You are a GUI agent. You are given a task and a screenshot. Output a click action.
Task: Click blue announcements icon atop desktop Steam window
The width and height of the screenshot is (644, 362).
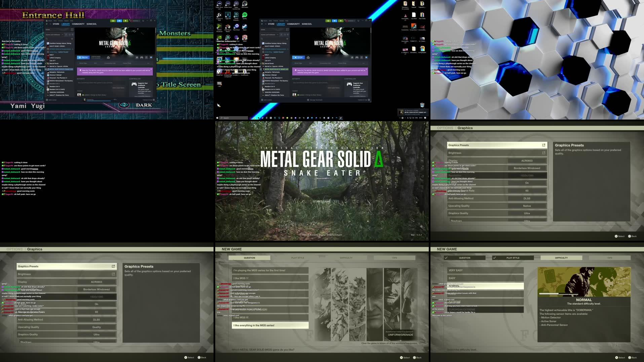coord(335,21)
